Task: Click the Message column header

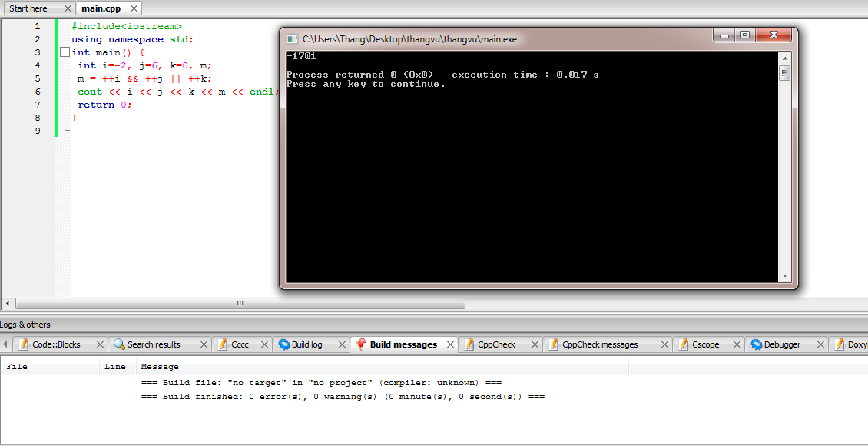Action: [160, 367]
